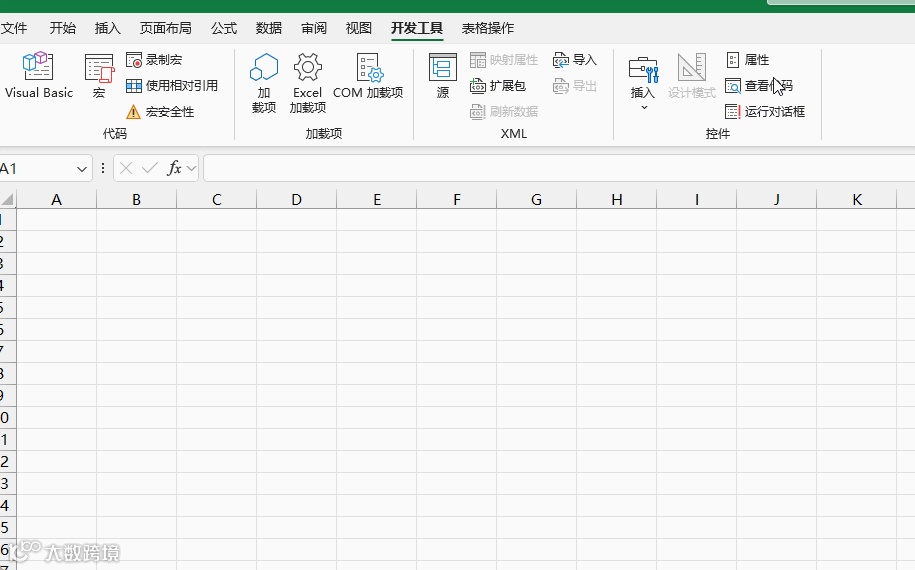Select column J header
This screenshot has height=570, width=915.
[x=776, y=200]
